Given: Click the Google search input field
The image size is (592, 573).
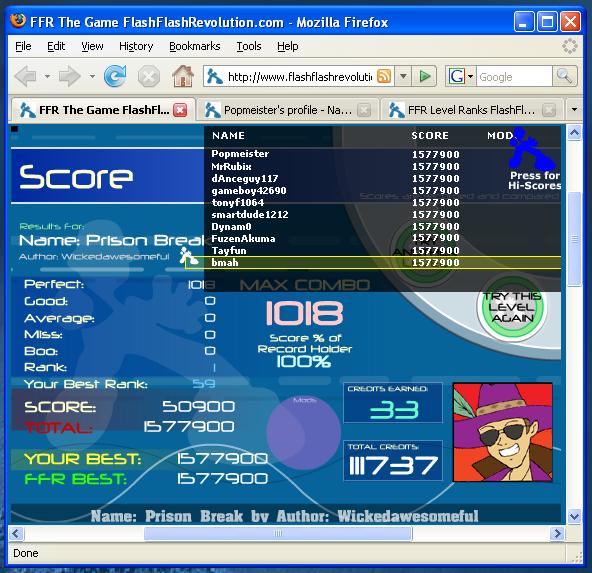Looking at the screenshot, I should [x=514, y=77].
